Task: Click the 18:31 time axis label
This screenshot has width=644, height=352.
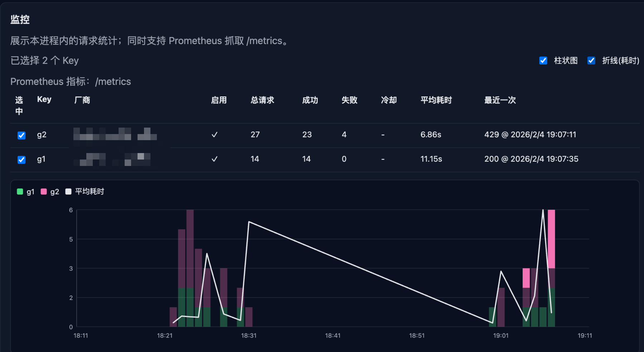Action: pos(249,336)
